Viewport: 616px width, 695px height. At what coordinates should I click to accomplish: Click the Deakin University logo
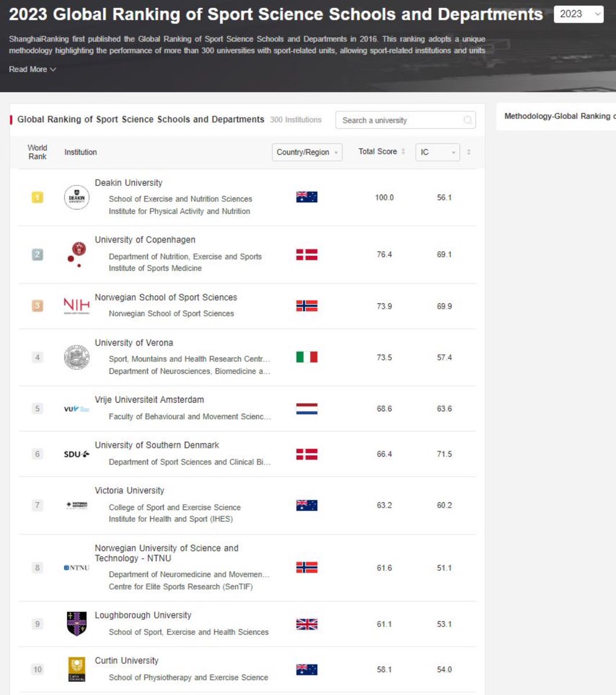[76, 197]
